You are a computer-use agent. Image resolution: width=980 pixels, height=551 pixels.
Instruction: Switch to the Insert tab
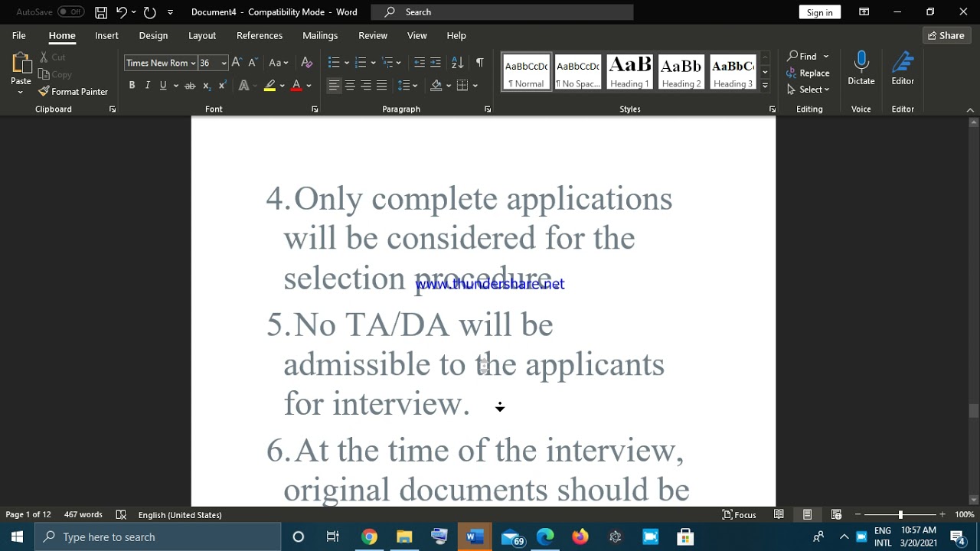pos(106,35)
